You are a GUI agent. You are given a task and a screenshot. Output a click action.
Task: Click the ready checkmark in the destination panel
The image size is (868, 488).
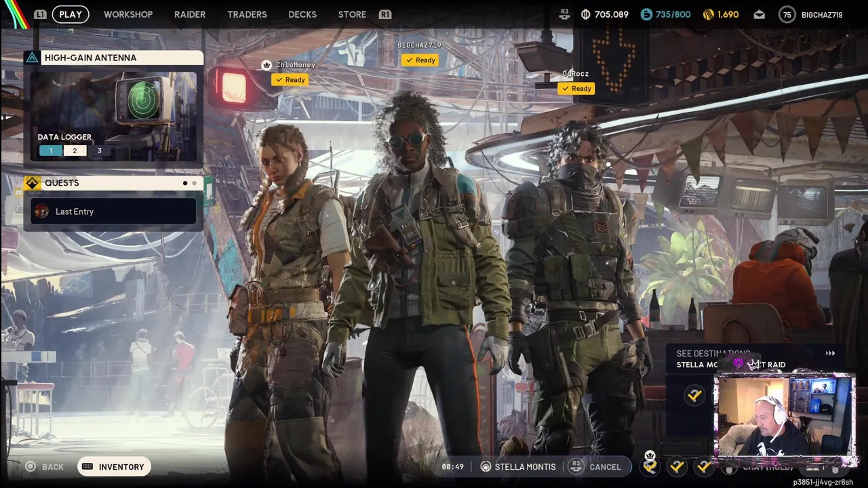pos(694,395)
